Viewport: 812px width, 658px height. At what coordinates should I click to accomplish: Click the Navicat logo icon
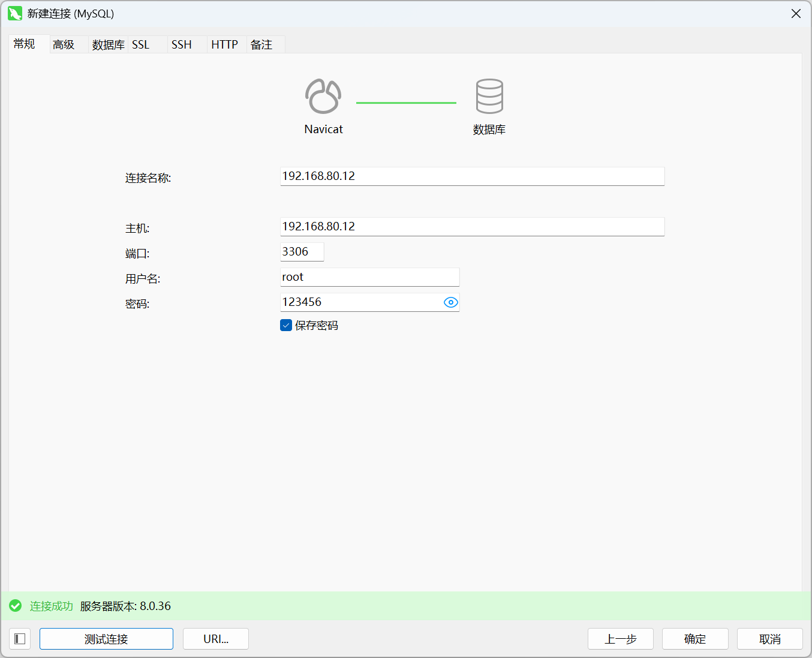pyautogui.click(x=323, y=96)
